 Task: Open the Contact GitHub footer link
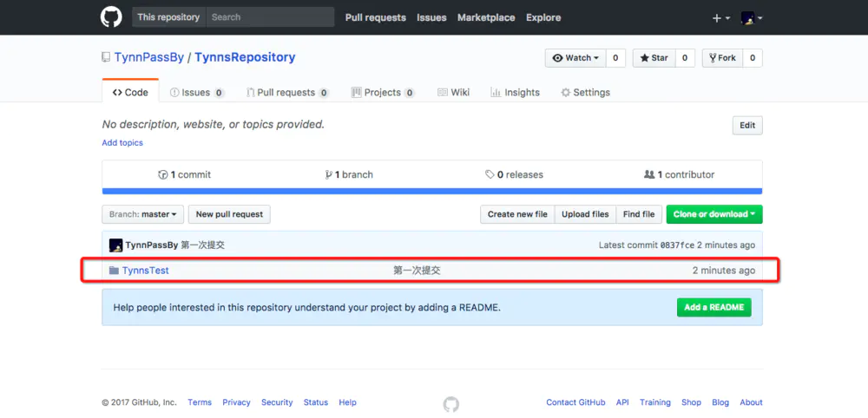click(575, 402)
